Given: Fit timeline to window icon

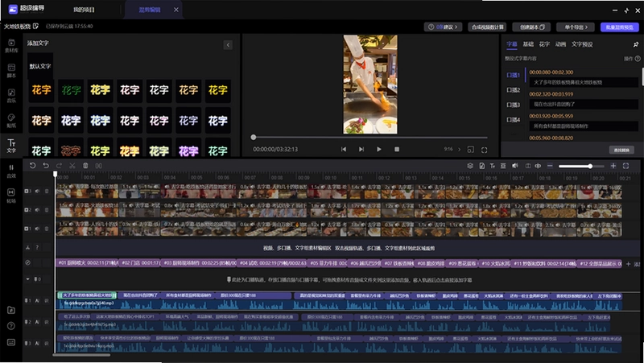Looking at the screenshot, I should [x=626, y=166].
